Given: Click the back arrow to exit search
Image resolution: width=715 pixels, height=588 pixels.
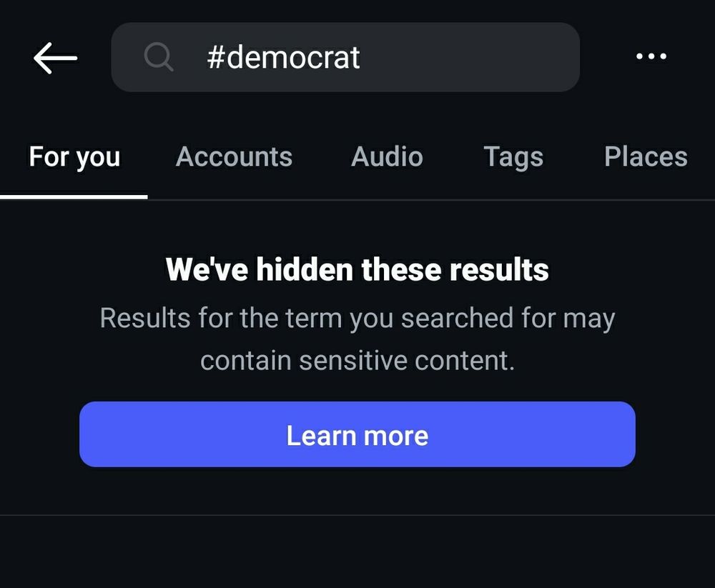Looking at the screenshot, I should tap(54, 57).
